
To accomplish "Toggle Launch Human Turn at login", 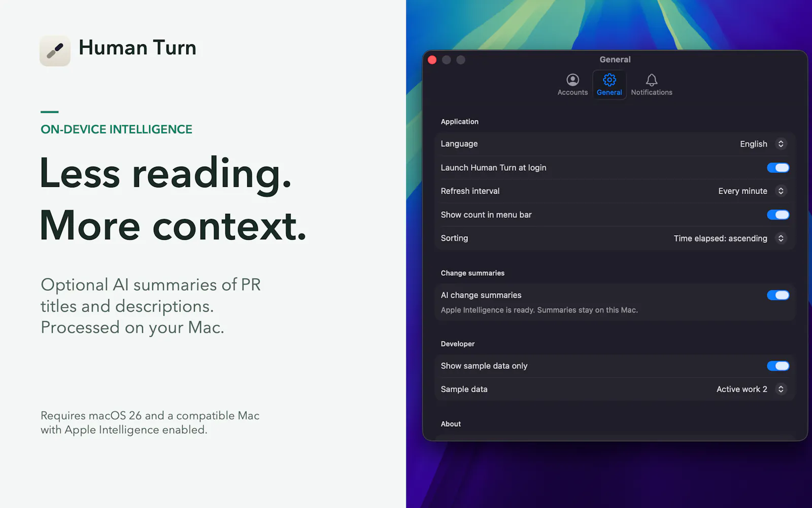I will click(x=778, y=168).
